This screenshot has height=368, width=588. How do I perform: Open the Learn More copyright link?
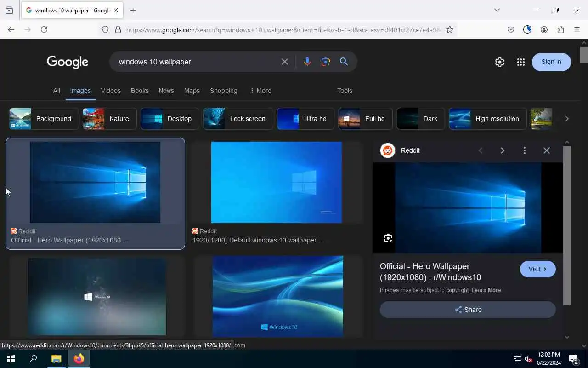tap(486, 290)
